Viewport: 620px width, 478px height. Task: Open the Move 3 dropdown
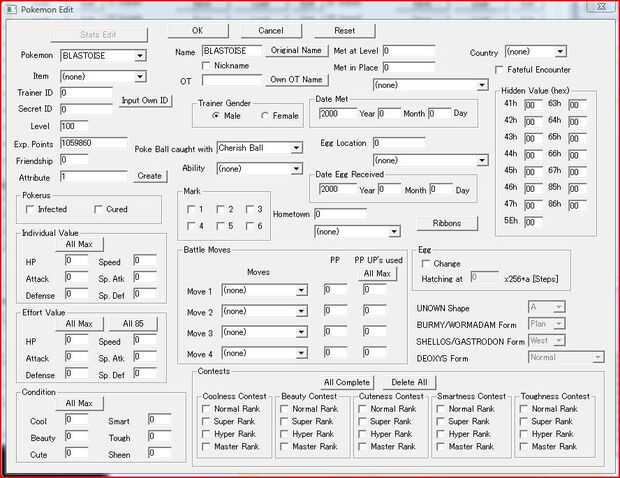[x=301, y=333]
